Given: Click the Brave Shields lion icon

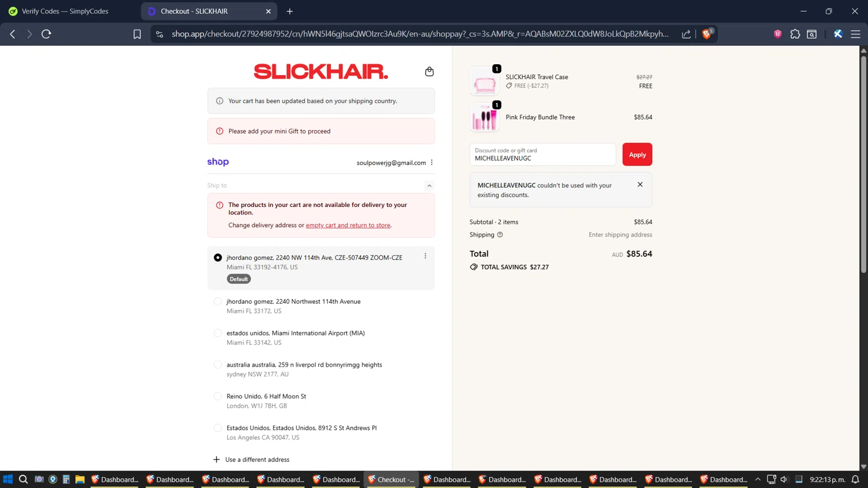Looking at the screenshot, I should (707, 34).
